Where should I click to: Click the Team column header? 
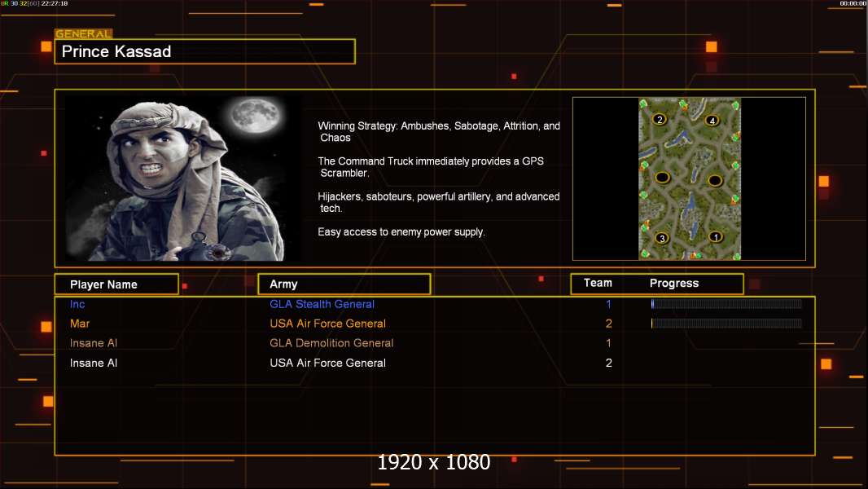click(598, 283)
